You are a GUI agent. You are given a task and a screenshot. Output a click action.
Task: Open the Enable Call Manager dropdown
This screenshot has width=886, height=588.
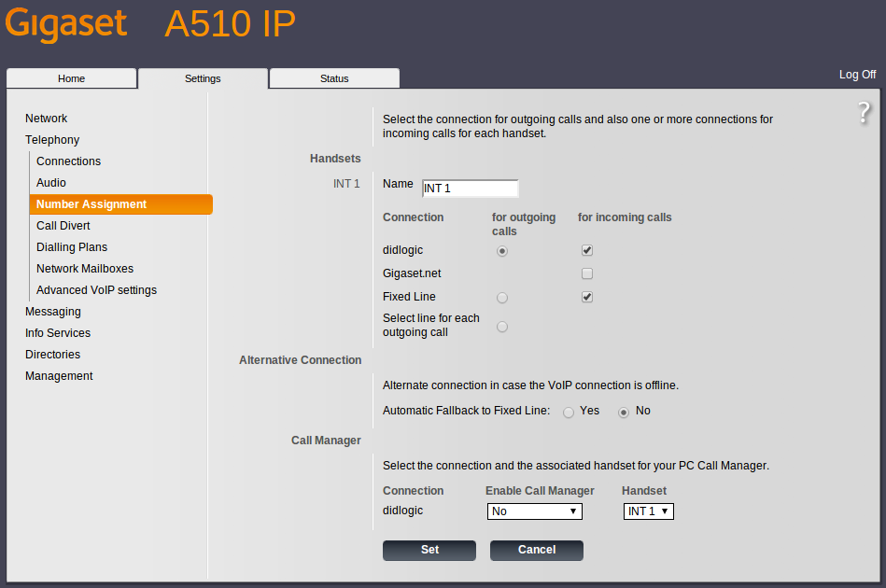click(x=534, y=511)
